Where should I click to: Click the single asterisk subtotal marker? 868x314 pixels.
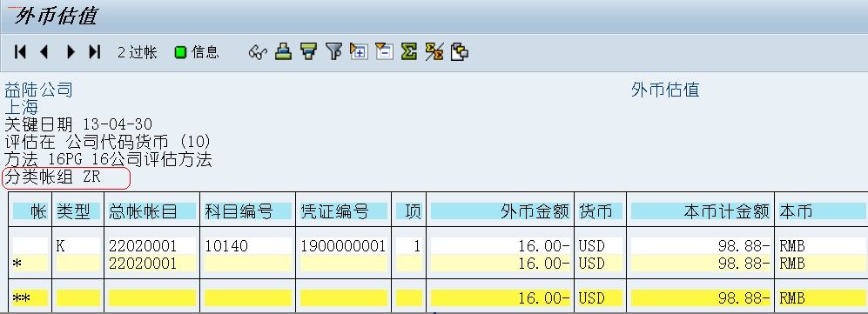point(30,264)
